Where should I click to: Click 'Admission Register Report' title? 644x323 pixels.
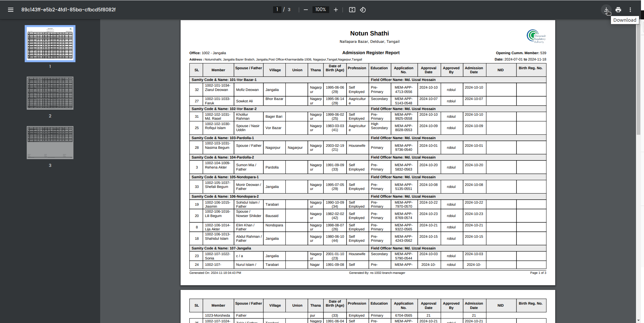(x=371, y=53)
